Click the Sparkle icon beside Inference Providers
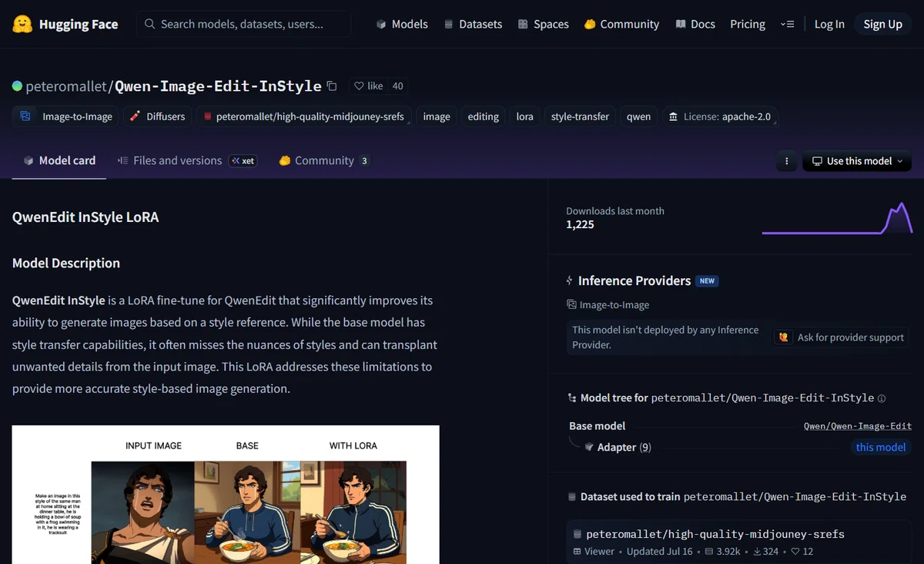924x564 pixels. pos(570,280)
